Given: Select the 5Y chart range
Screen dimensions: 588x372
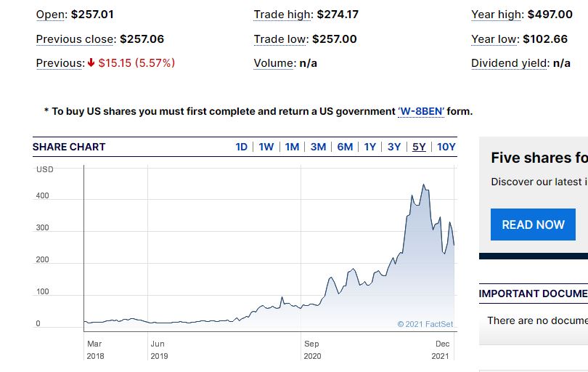Looking at the screenshot, I should click(x=419, y=147).
